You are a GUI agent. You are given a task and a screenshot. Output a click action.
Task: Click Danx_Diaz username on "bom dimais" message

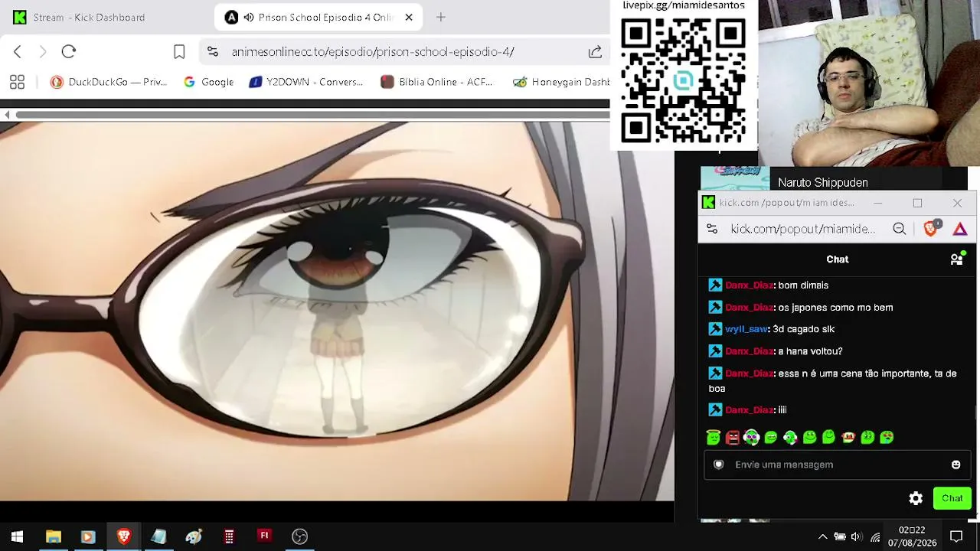tap(749, 285)
